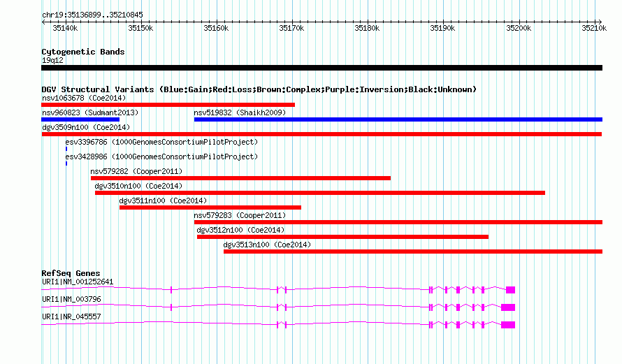Click the red loss bar for dgv3512n100
The height and width of the screenshot is (364, 622).
point(342,237)
